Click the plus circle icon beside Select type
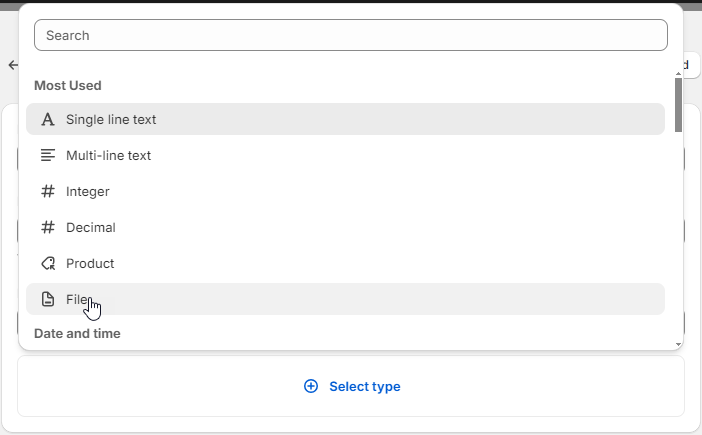This screenshot has width=702, height=435. [x=311, y=386]
